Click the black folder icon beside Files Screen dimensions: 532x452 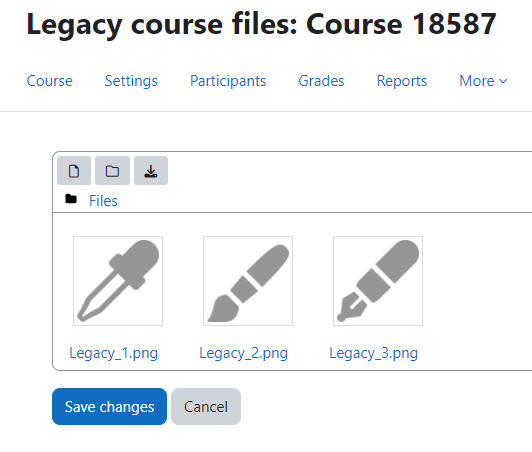click(x=71, y=199)
